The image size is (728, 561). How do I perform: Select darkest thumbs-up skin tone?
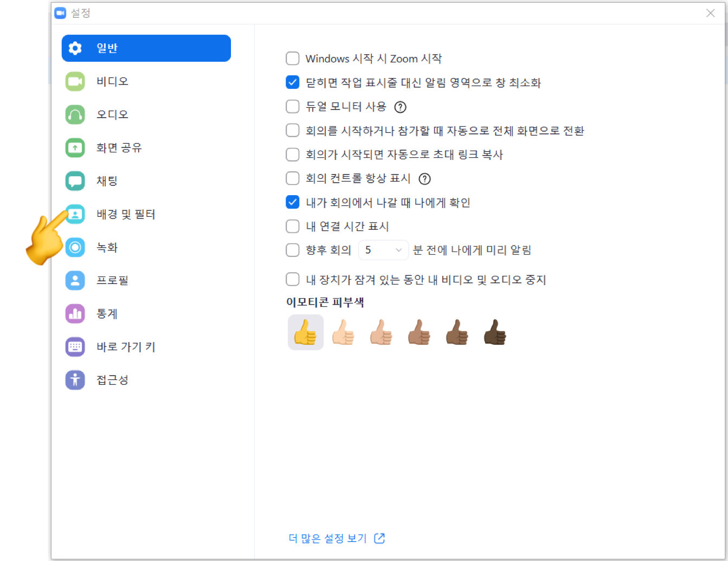pos(495,332)
